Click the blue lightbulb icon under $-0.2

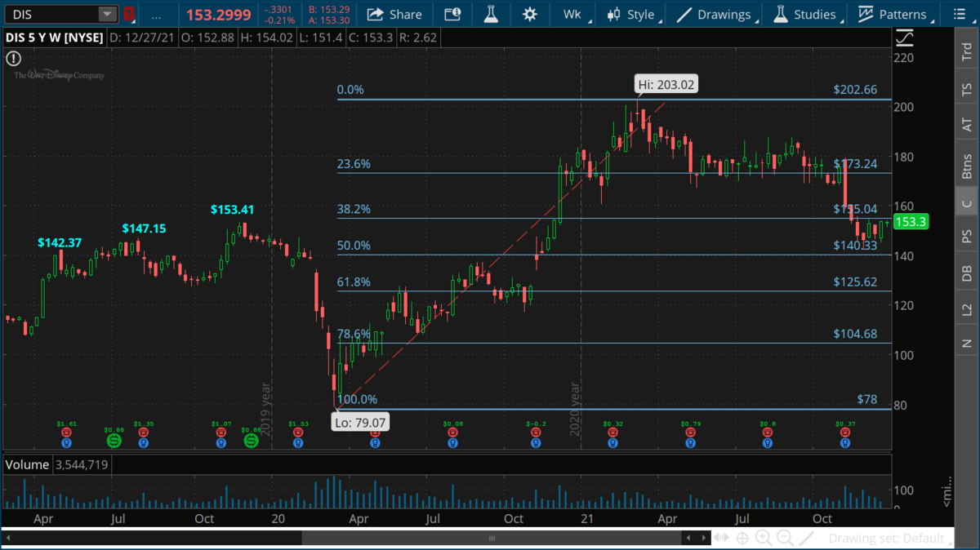(537, 442)
